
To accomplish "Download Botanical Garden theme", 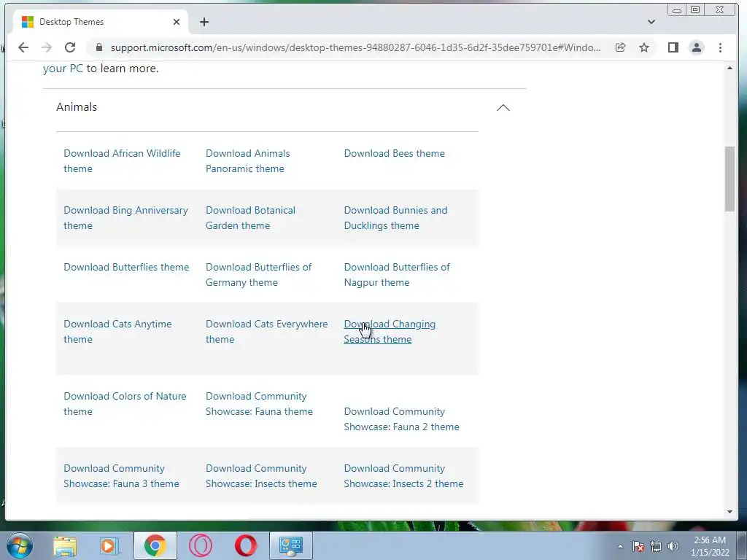I will [251, 217].
